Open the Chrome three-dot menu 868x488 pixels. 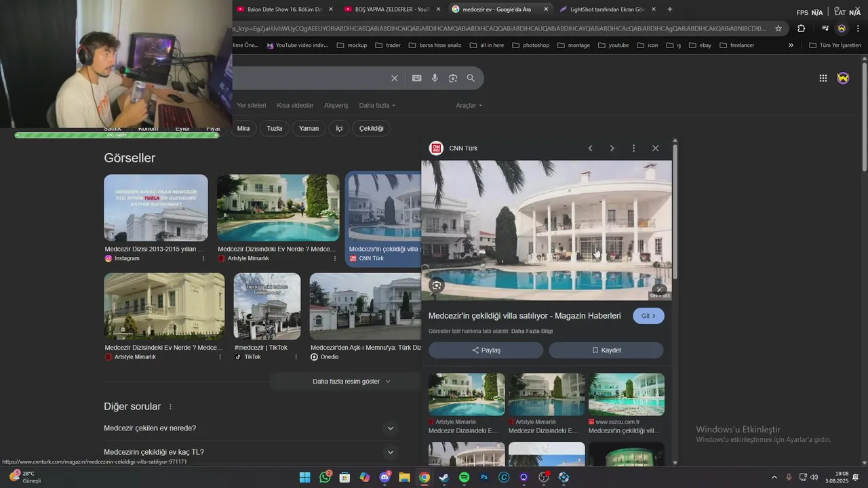pyautogui.click(x=859, y=28)
